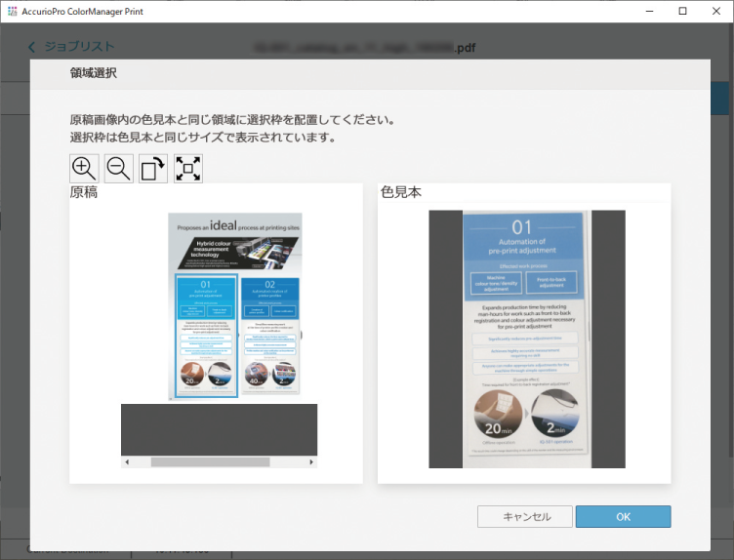
Task: Click the zoom in magnifier icon
Action: tap(84, 168)
